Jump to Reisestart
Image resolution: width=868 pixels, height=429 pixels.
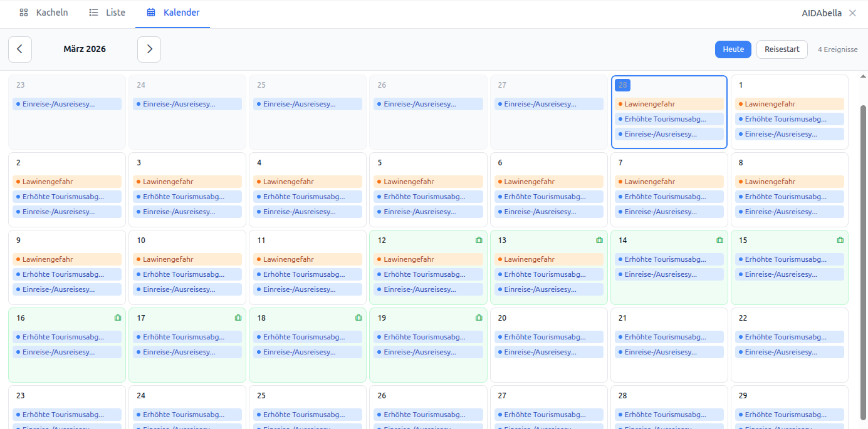point(782,49)
